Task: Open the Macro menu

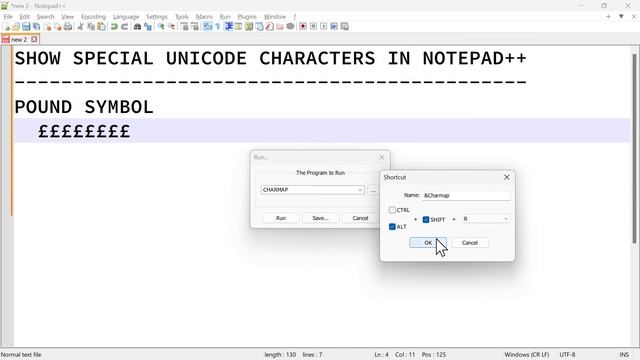Action: point(204,17)
